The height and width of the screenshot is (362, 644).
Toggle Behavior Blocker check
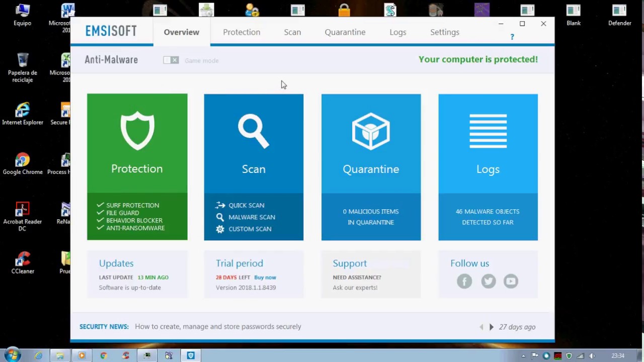pos(129,220)
